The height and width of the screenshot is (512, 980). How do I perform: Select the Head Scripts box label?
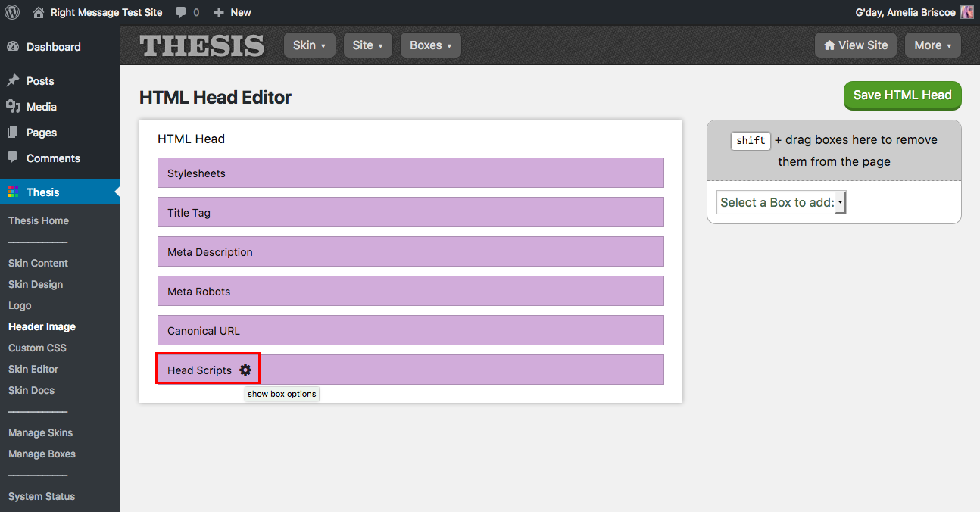[x=199, y=370]
